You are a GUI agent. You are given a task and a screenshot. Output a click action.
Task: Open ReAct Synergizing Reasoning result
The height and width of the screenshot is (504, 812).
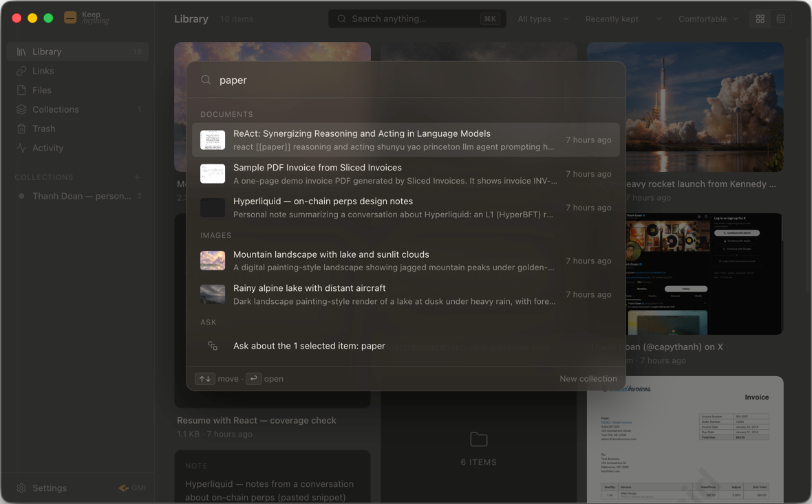point(405,140)
